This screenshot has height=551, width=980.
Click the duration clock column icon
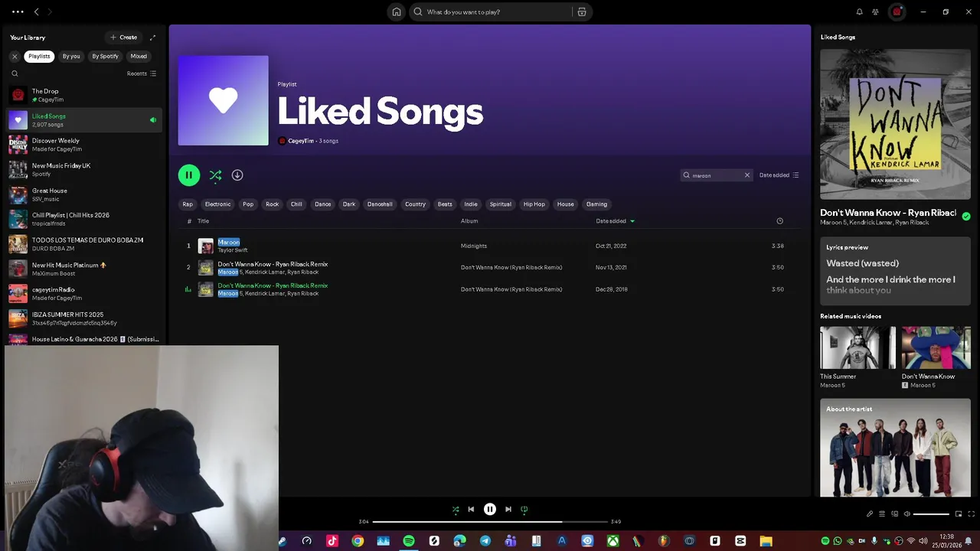click(x=779, y=221)
